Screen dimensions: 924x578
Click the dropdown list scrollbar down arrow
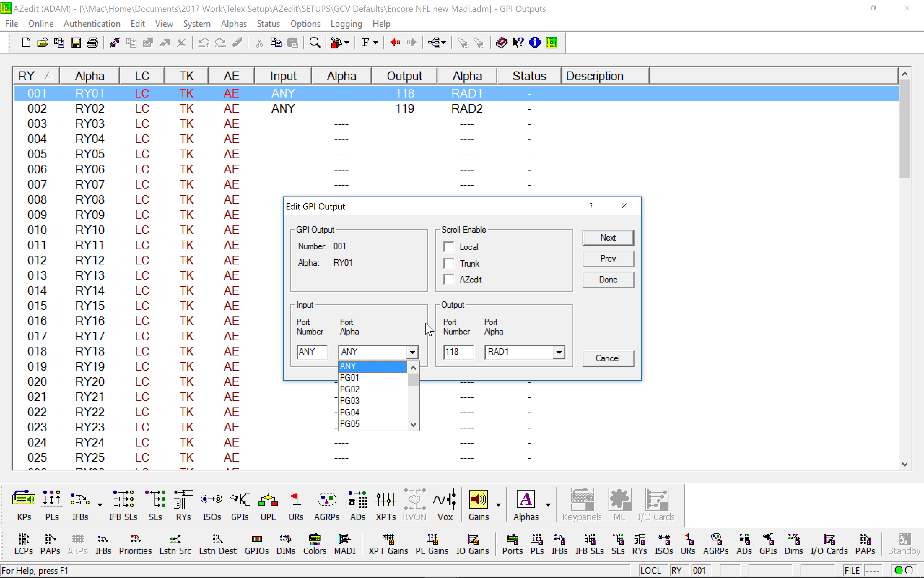pyautogui.click(x=413, y=424)
